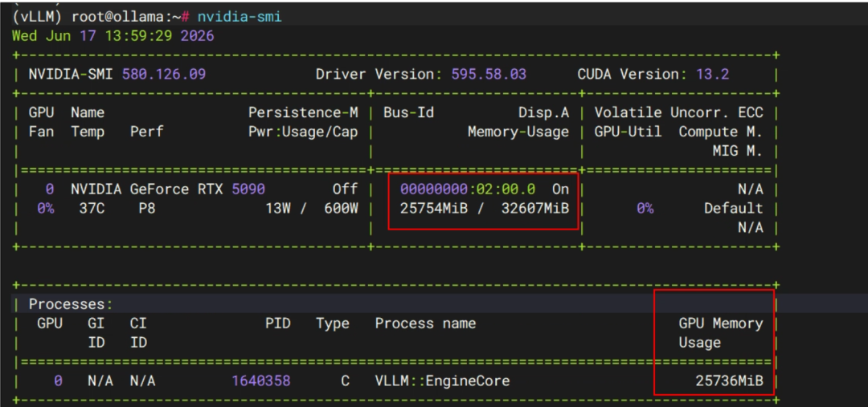Click the Disp.A column header
868x407 pixels.
tap(543, 113)
